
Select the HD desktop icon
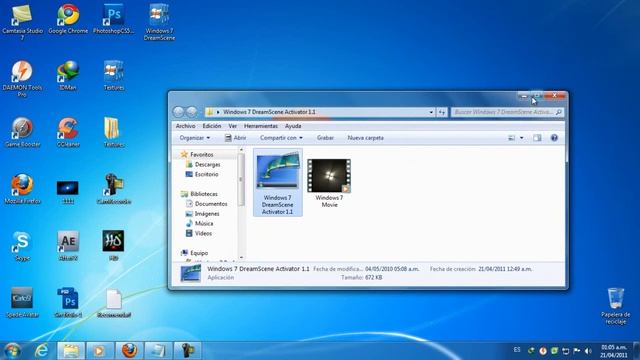click(113, 245)
